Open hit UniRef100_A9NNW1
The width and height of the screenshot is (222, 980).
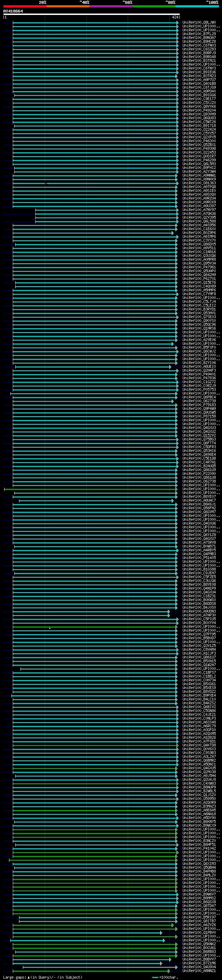coord(199,175)
